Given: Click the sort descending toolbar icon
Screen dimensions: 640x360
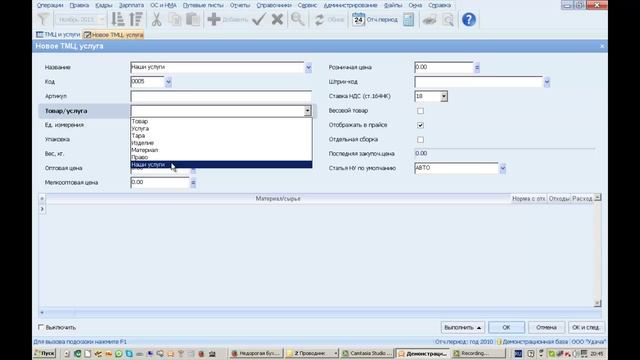Looking at the screenshot, I should click(x=136, y=19).
